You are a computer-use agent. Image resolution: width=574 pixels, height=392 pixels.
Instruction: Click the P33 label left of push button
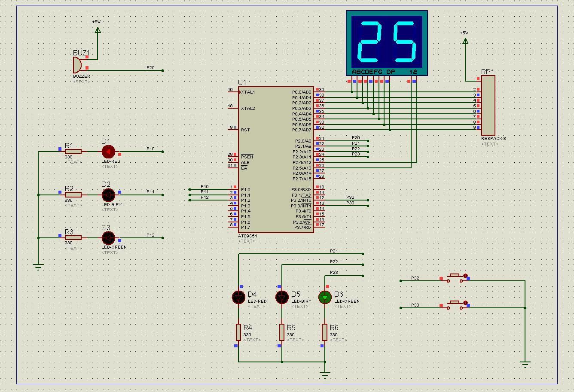(x=415, y=305)
